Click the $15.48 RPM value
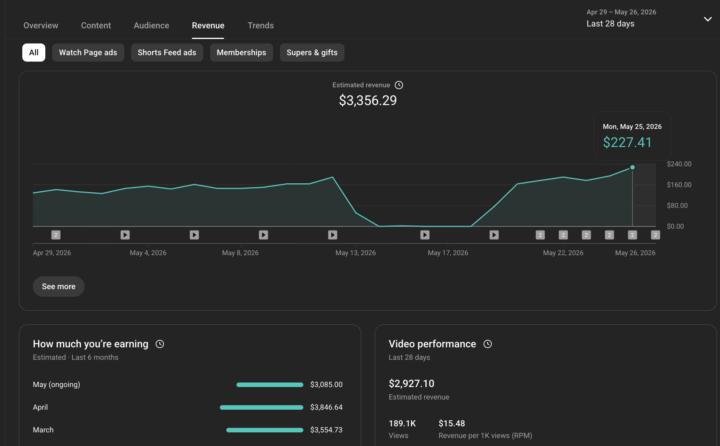Screen dimensions: 720x446 click(x=451, y=423)
